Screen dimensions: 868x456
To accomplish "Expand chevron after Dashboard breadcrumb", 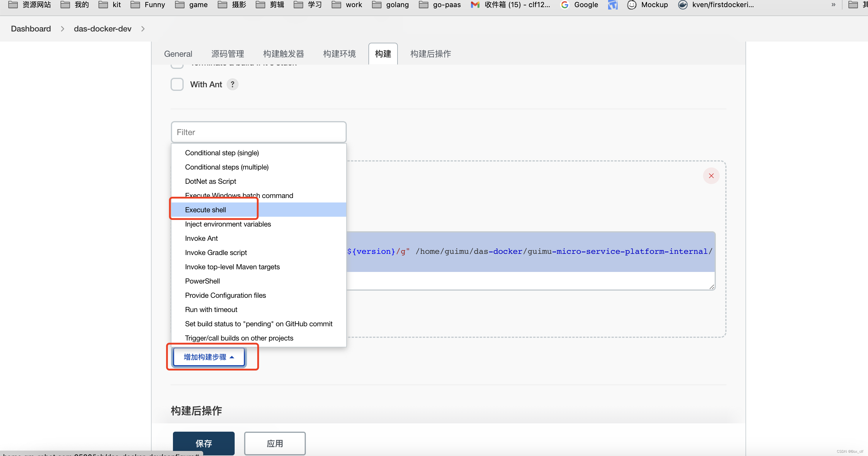I will click(x=62, y=29).
